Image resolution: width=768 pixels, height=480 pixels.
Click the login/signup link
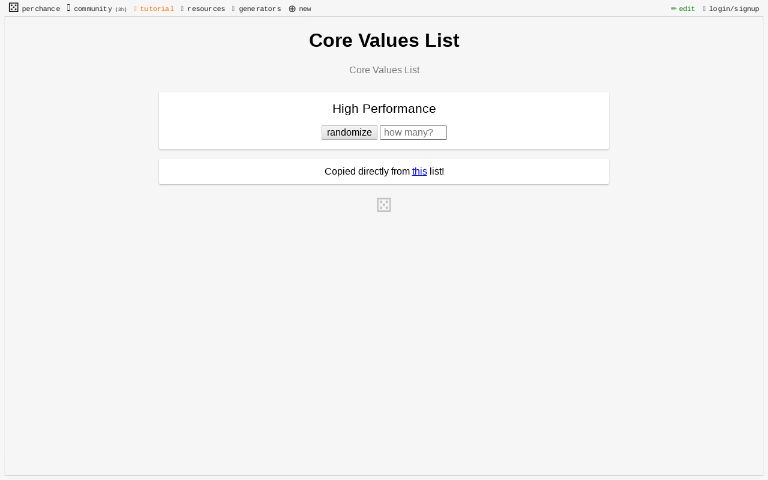point(734,9)
